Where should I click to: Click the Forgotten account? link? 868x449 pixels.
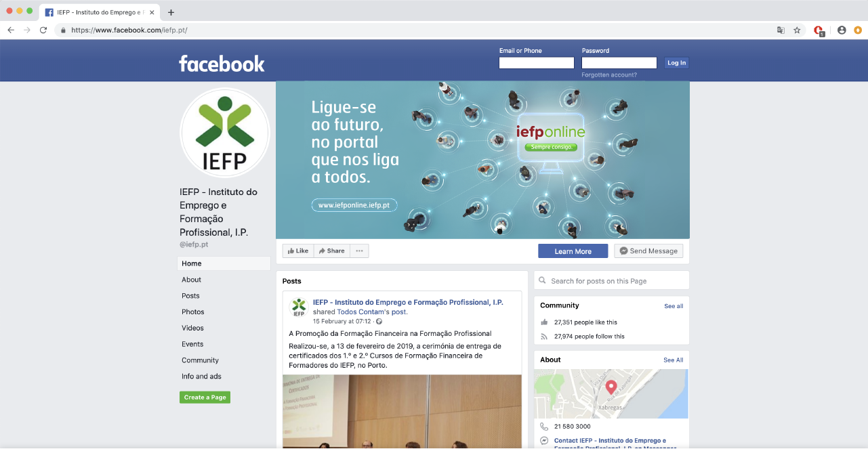pos(609,75)
